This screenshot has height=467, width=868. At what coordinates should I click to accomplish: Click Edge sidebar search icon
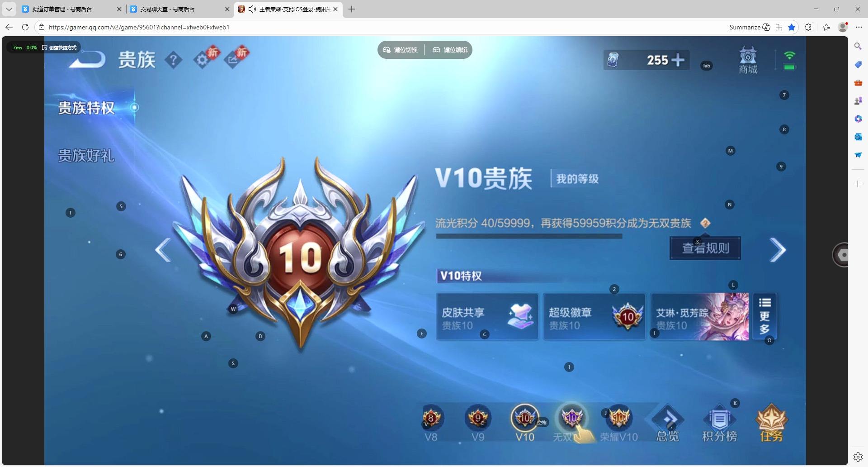coord(858,46)
